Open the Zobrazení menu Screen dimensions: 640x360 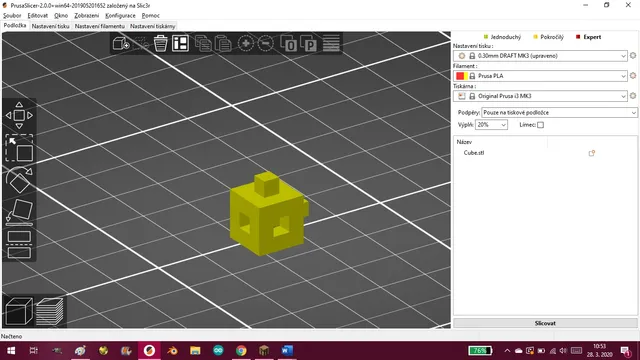pos(87,16)
